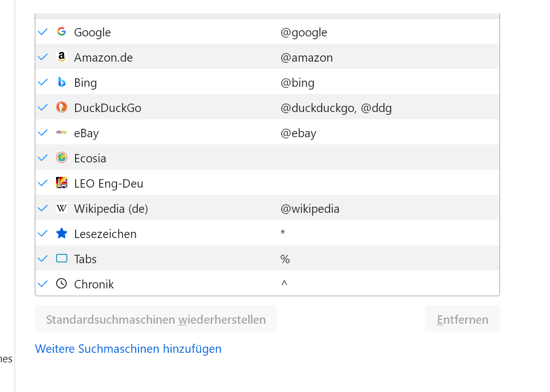Screen dimensions: 550x392
Task: Click the LEO Eng-Deu icon
Action: coord(62,183)
